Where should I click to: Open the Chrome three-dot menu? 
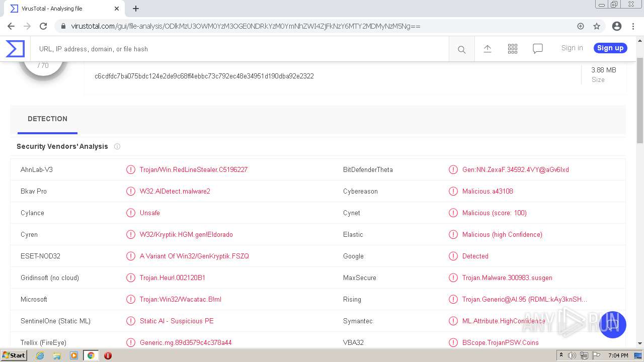(x=633, y=26)
